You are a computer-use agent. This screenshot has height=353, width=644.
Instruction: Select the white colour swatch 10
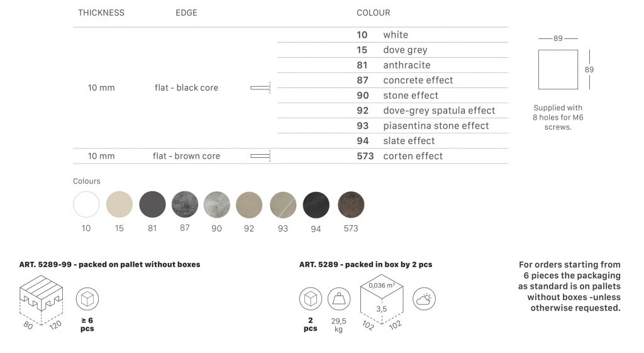click(86, 205)
